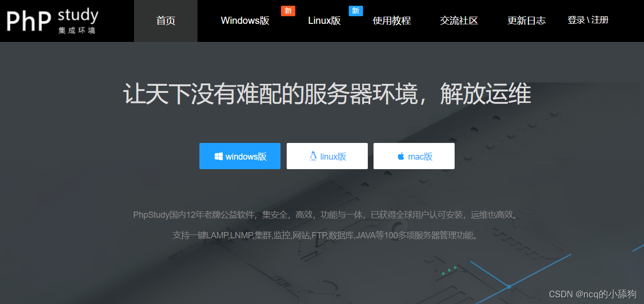The width and height of the screenshot is (644, 304).
Task: Click the mac版 download button
Action: (414, 156)
